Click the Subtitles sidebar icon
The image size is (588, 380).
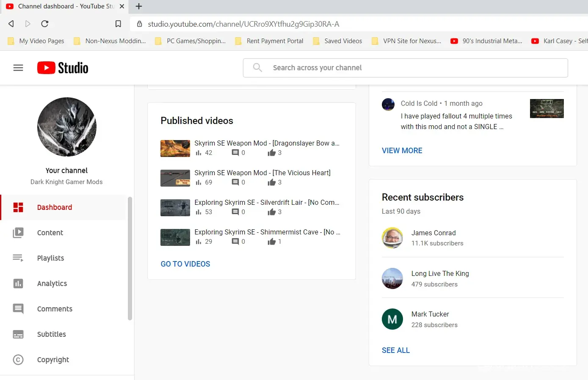coord(18,334)
